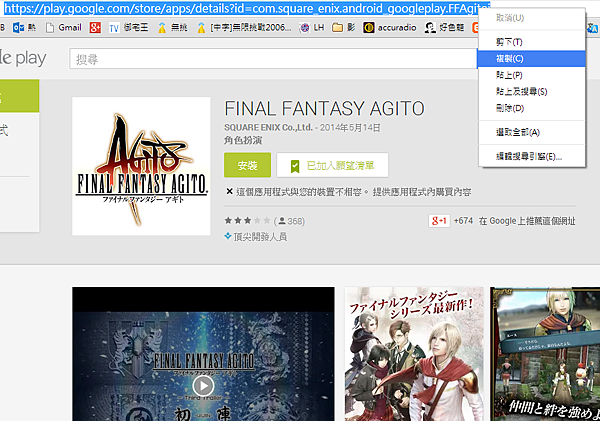Viewport: 600px width, 421px height.
Task: Open the gameplay screenshot with green-haired character
Action: pos(545,354)
